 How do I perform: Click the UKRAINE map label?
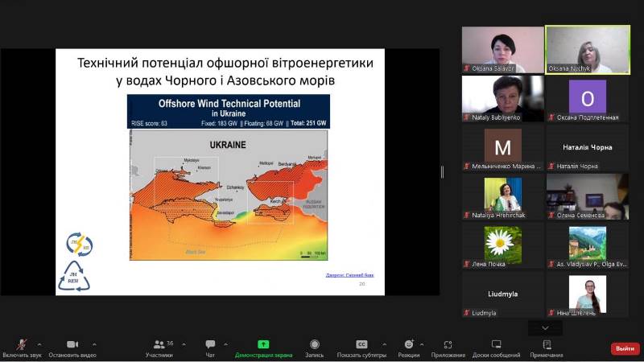pyautogui.click(x=228, y=145)
